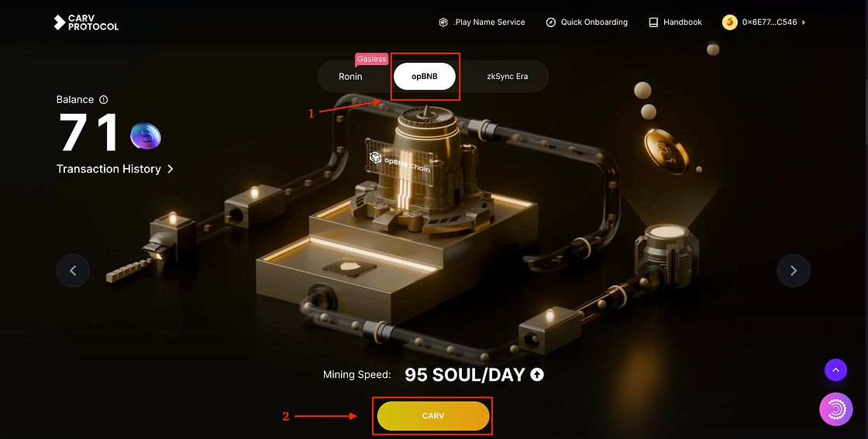This screenshot has width=868, height=439.
Task: Open Quick Onboarding menu item
Action: point(587,22)
